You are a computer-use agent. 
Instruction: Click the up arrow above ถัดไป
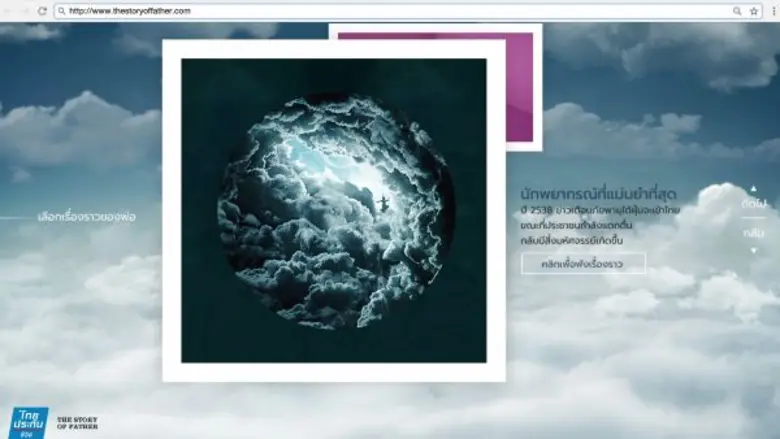pyautogui.click(x=753, y=188)
